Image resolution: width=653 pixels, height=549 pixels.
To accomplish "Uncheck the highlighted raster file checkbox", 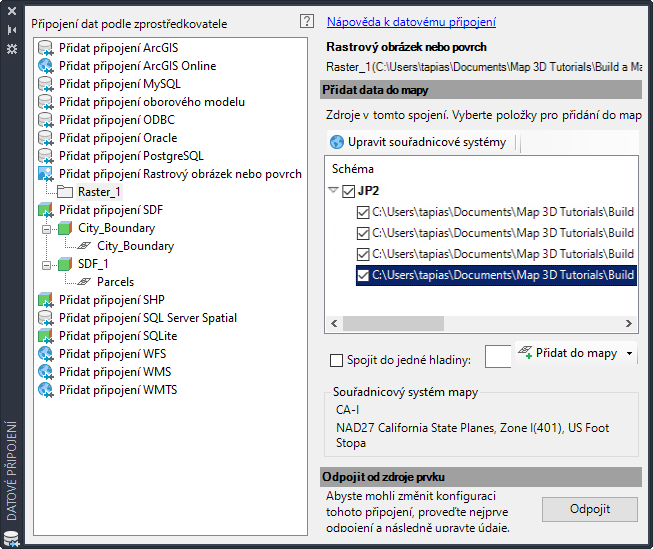I will pyautogui.click(x=363, y=275).
